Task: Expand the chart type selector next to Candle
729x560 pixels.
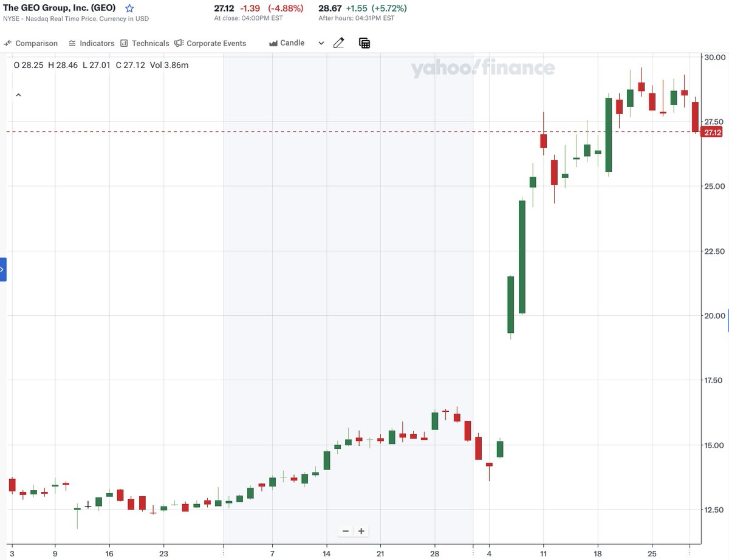Action: (321, 43)
